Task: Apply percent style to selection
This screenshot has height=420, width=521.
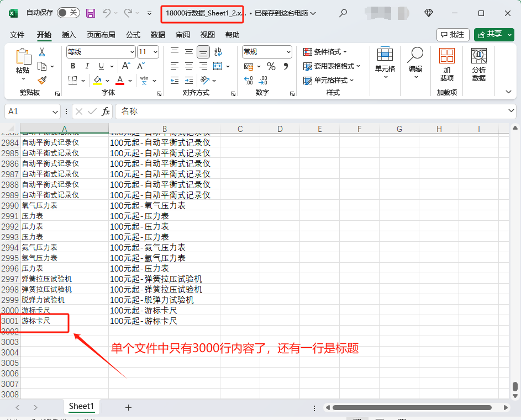Action: pyautogui.click(x=271, y=66)
